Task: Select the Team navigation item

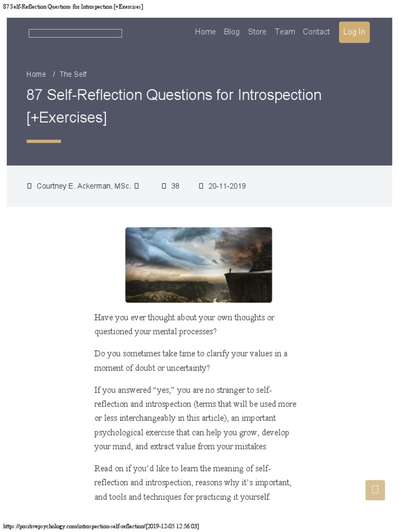Action: tap(285, 32)
